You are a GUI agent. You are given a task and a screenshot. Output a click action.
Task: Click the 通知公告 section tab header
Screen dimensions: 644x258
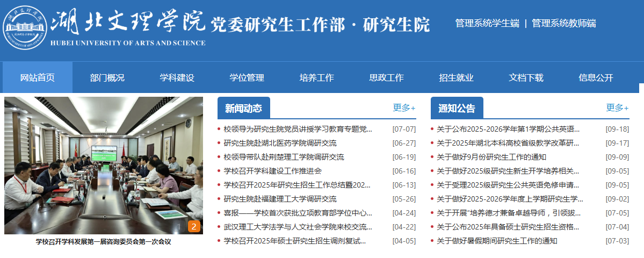click(x=457, y=108)
